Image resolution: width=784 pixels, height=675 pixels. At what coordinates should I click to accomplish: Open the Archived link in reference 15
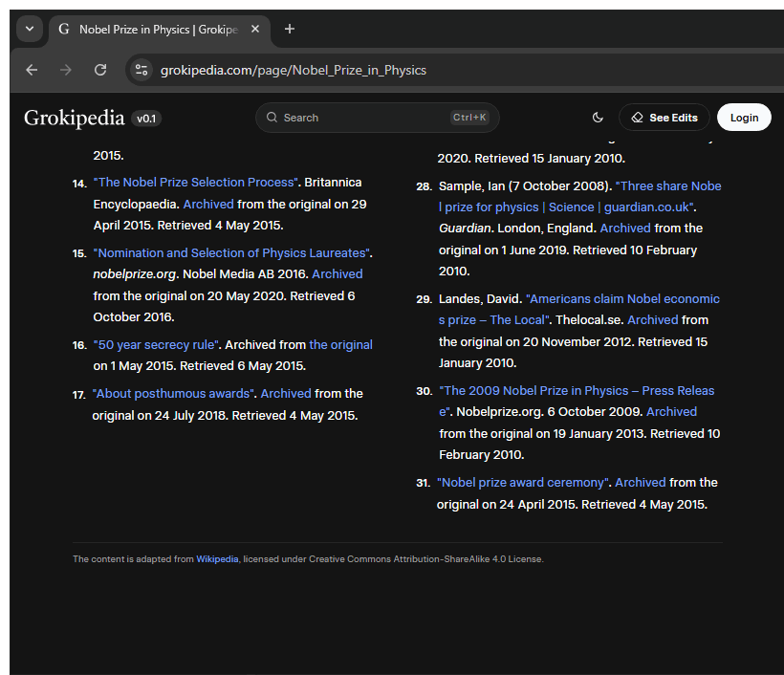tap(338, 274)
